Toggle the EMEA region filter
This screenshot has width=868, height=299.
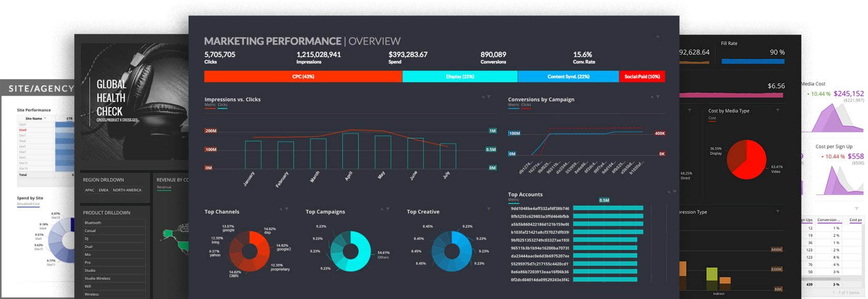103,190
